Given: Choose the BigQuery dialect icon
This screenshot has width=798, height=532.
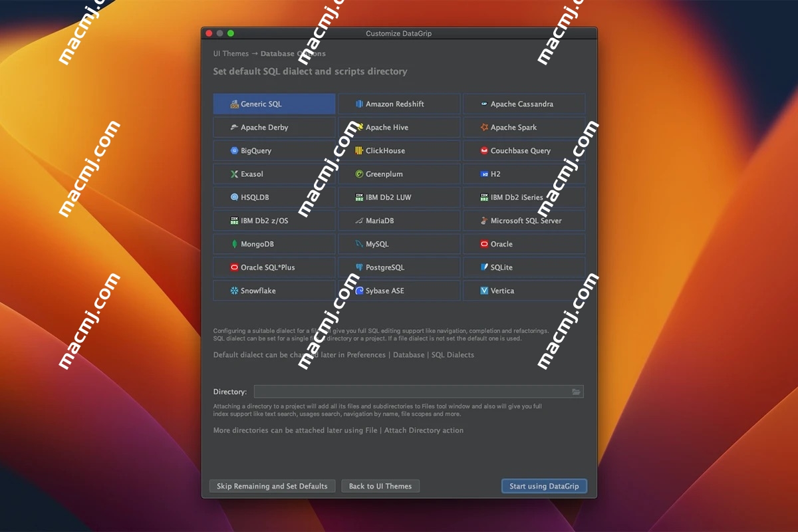Looking at the screenshot, I should click(x=235, y=150).
